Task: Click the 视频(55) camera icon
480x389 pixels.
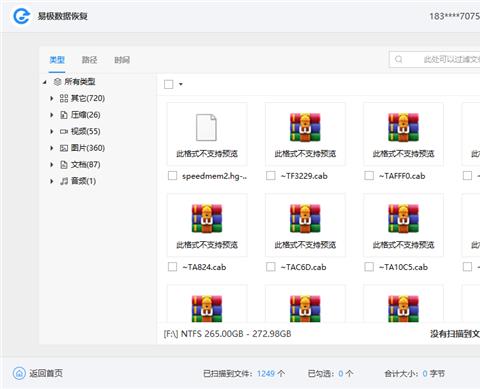Action: click(64, 132)
